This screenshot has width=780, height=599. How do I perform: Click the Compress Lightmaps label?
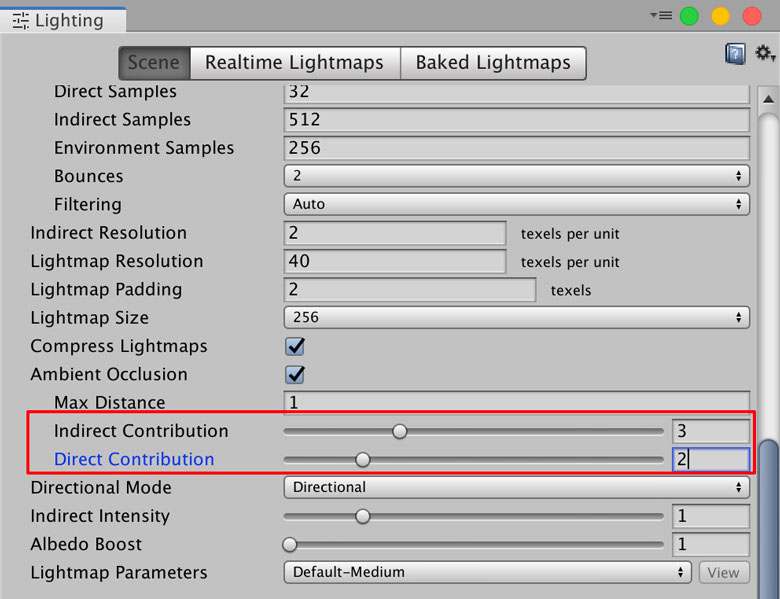(x=118, y=346)
